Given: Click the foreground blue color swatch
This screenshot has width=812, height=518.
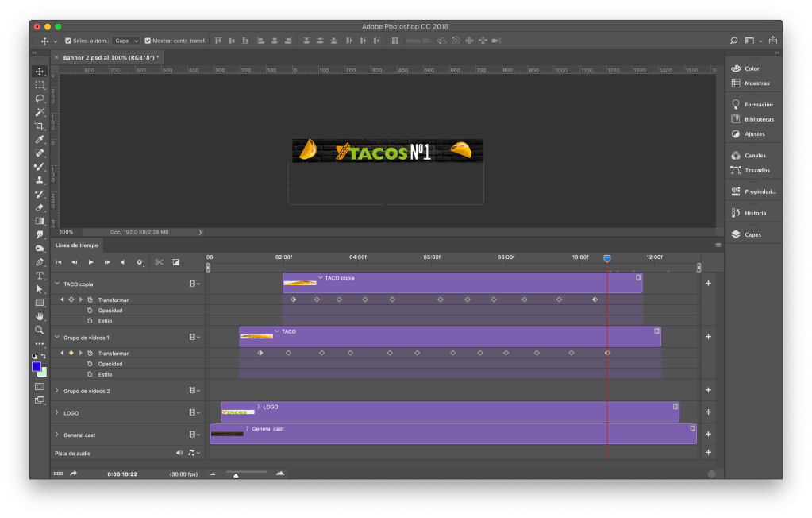Looking at the screenshot, I should 37,366.
